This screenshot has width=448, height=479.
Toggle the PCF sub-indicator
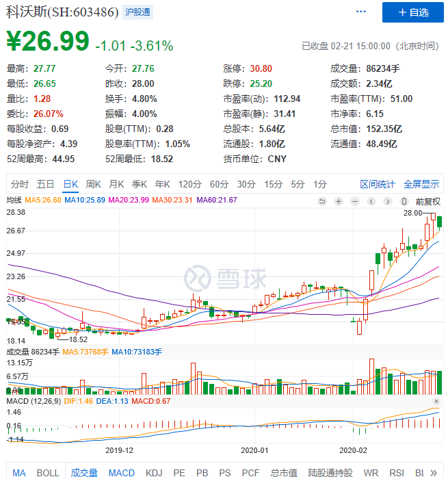[x=250, y=473]
